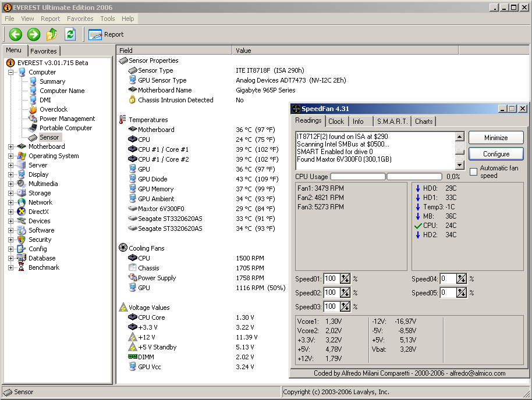Click the Sensor chip icon in the tree
This screenshot has height=400, width=532.
pos(33,137)
